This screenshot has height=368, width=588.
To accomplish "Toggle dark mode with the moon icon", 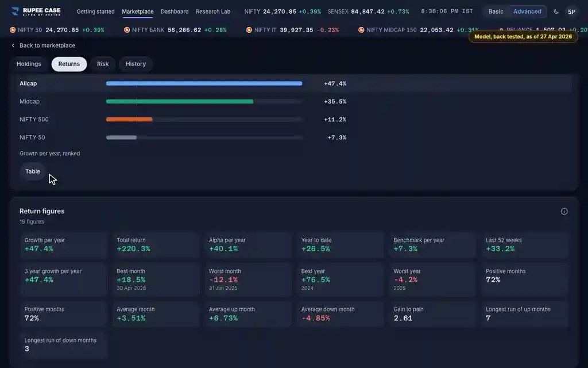I will click(x=556, y=11).
